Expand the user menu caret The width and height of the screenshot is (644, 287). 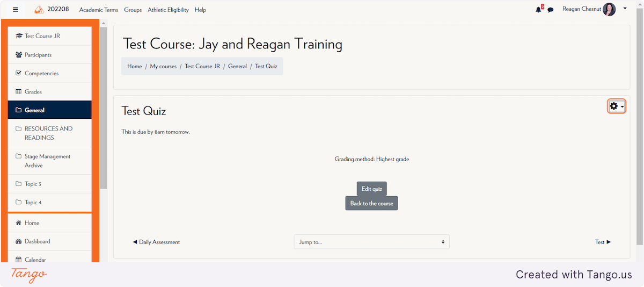coord(625,9)
